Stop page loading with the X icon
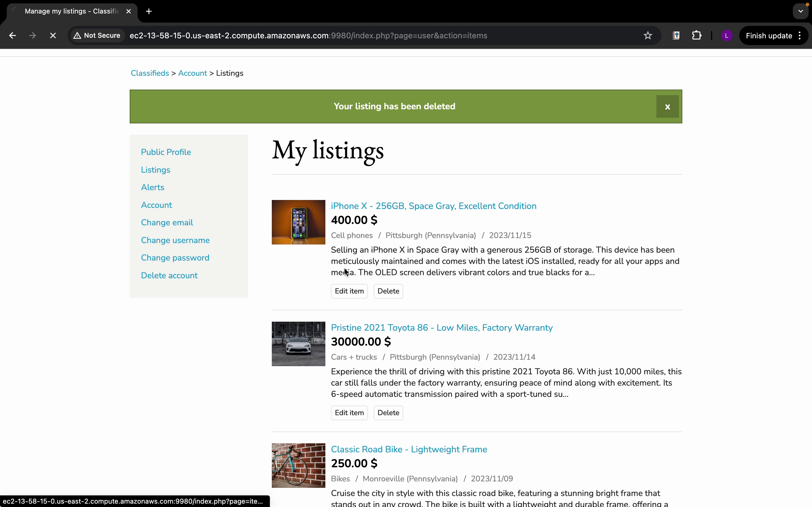 (x=53, y=35)
